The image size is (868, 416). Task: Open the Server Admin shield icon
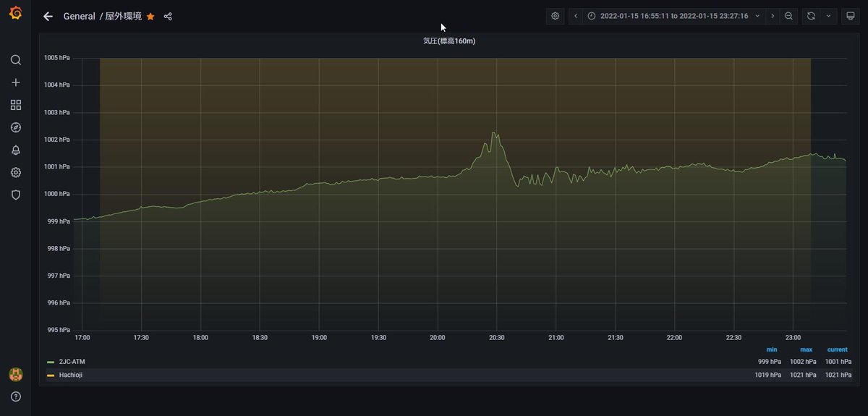[x=15, y=195]
